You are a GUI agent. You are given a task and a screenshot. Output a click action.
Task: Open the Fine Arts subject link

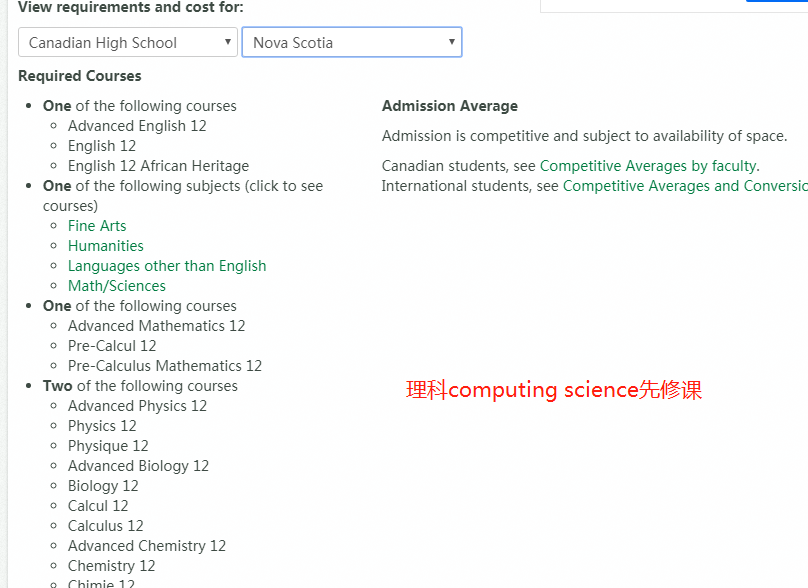[97, 226]
